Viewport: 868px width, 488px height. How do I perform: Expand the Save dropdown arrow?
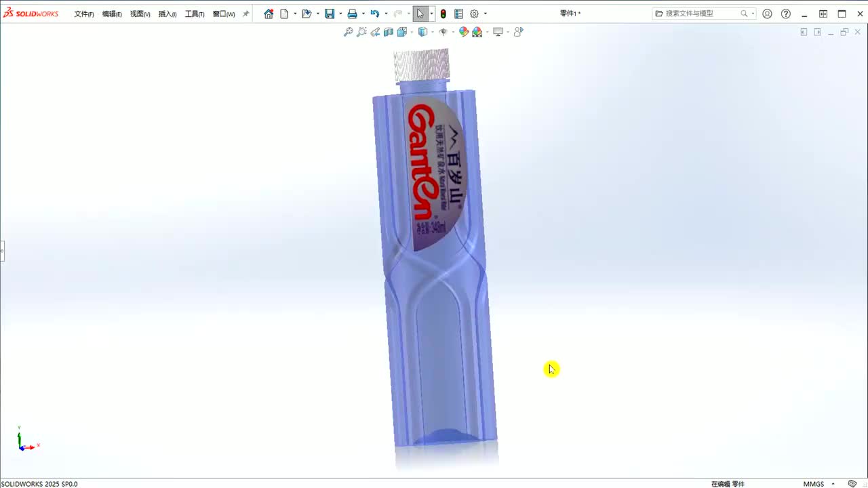tap(340, 14)
